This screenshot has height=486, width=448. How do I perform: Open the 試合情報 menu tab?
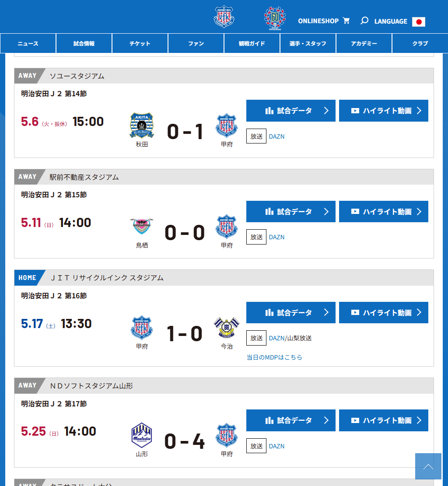84,43
